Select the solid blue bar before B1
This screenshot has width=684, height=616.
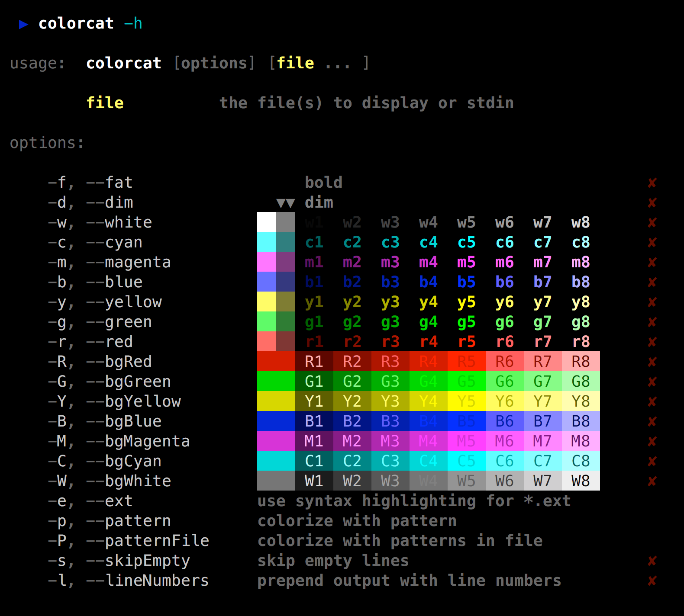[276, 421]
